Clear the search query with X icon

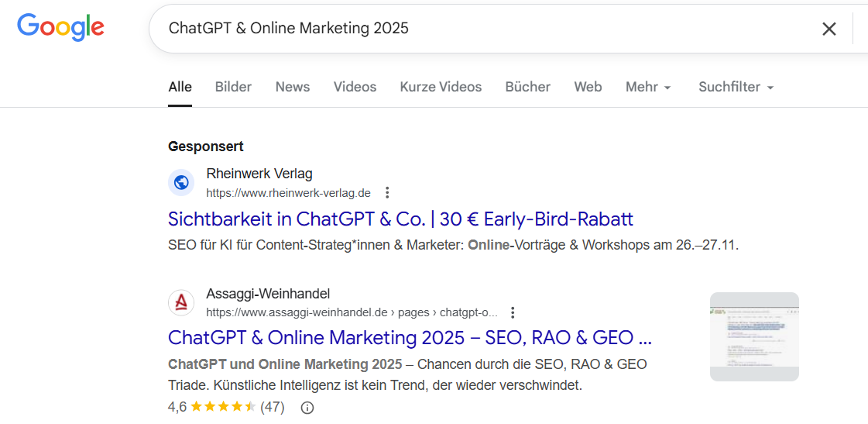[829, 29]
